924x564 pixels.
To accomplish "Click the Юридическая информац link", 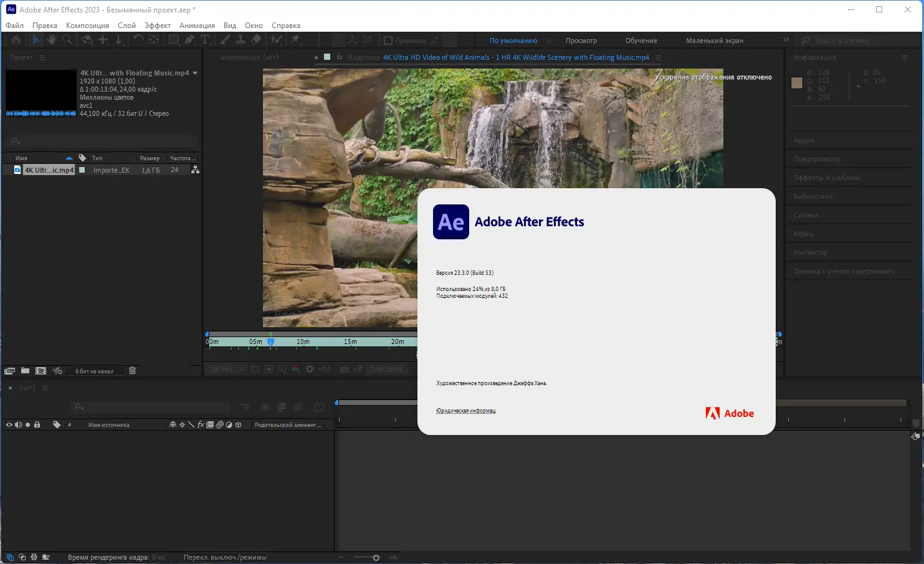I will click(x=465, y=410).
